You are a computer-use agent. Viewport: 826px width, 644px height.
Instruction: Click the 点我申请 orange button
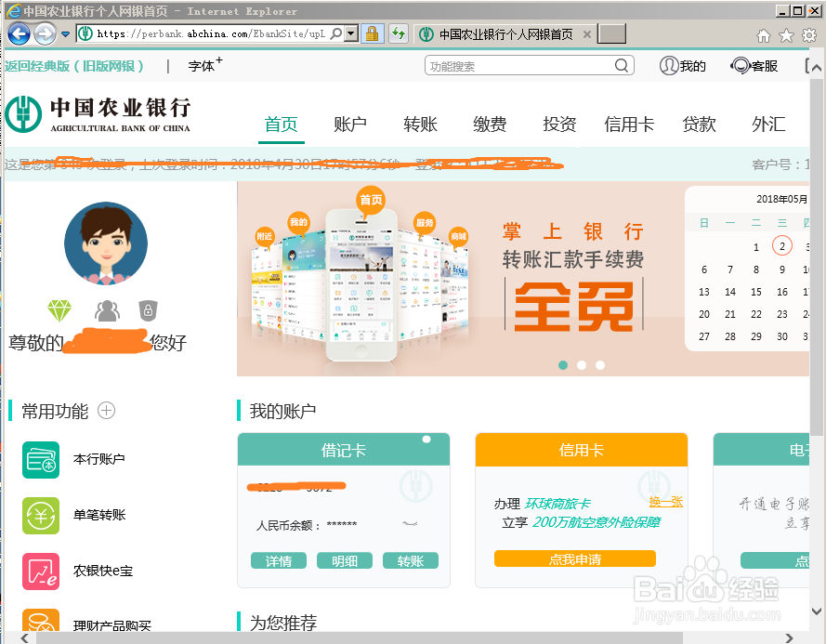575,559
